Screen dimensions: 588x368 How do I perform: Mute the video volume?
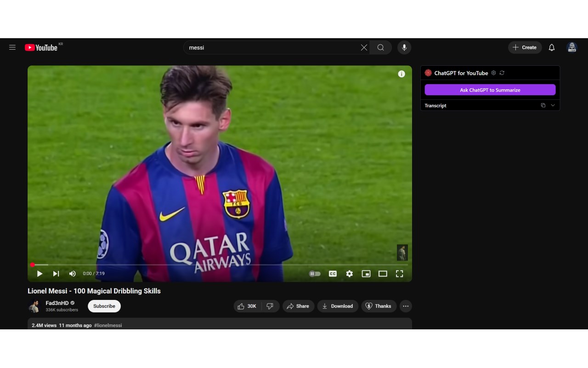[x=73, y=274]
